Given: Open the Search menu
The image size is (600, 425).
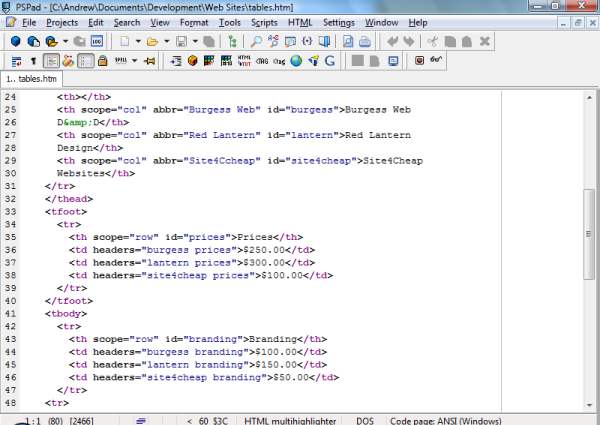Looking at the screenshot, I should [127, 23].
